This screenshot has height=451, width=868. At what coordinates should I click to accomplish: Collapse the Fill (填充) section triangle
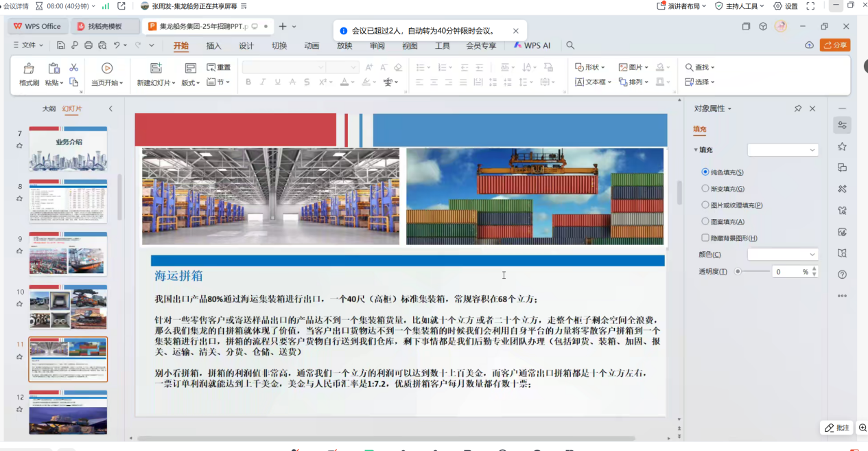[x=696, y=150]
